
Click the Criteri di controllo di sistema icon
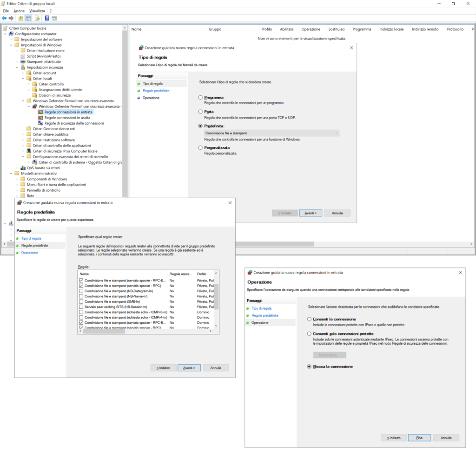[x=34, y=162]
